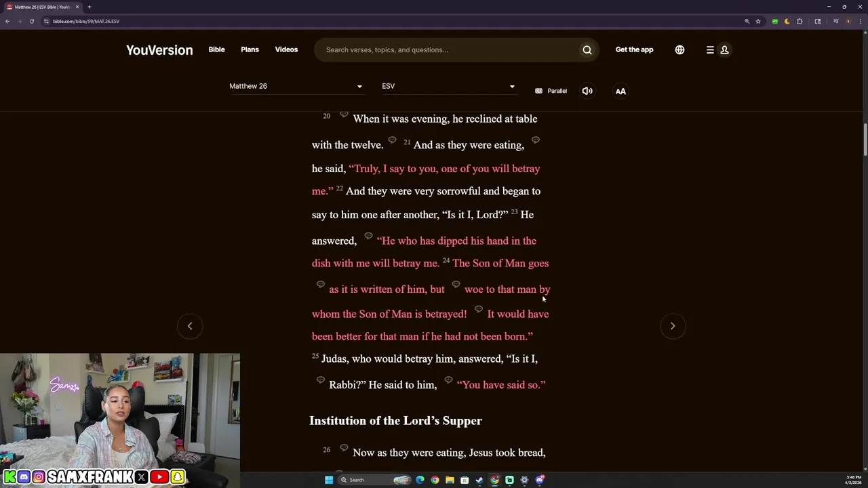The image size is (868, 488).
Task: Click the search verses input field
Action: (x=448, y=49)
